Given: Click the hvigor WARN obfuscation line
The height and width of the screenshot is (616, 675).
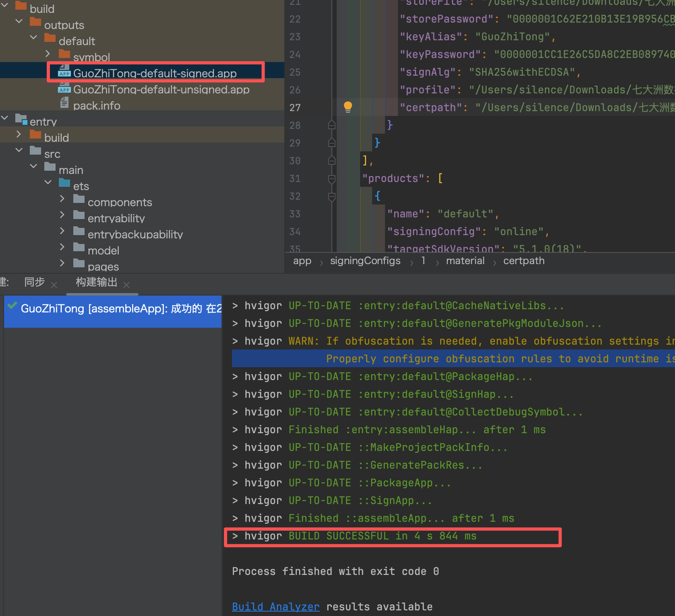Looking at the screenshot, I should [x=453, y=341].
